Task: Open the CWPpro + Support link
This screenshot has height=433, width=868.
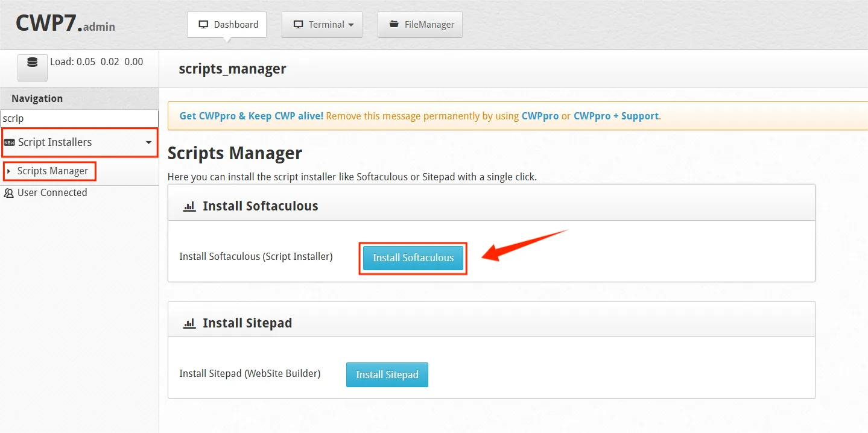Action: 616,115
